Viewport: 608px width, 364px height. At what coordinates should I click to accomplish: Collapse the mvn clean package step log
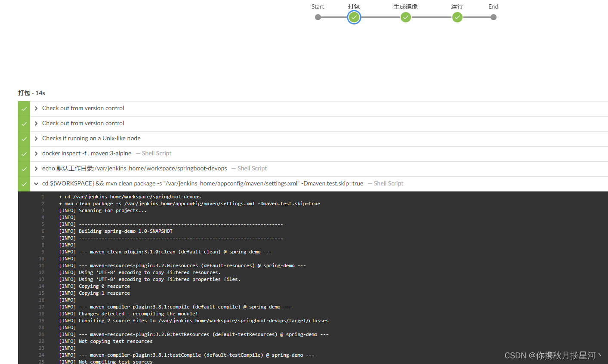(x=36, y=184)
